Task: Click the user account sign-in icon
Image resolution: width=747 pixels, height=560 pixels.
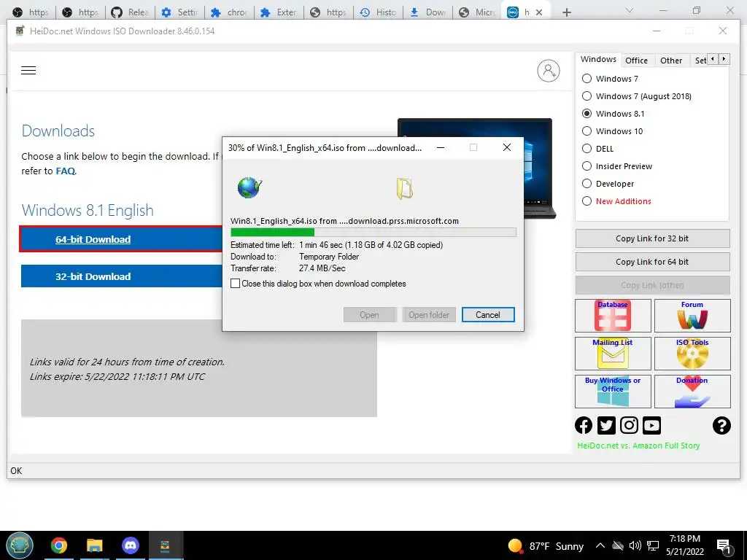Action: [549, 71]
